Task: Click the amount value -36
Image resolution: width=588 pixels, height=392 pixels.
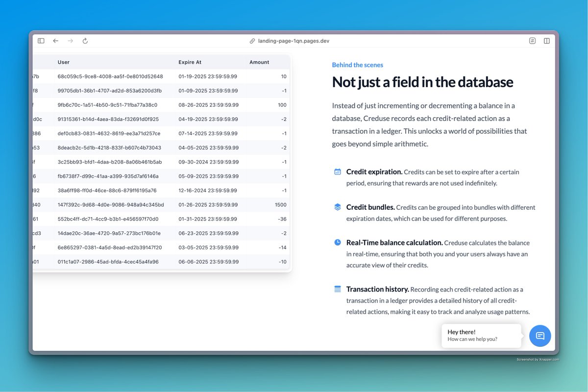Action: point(282,219)
